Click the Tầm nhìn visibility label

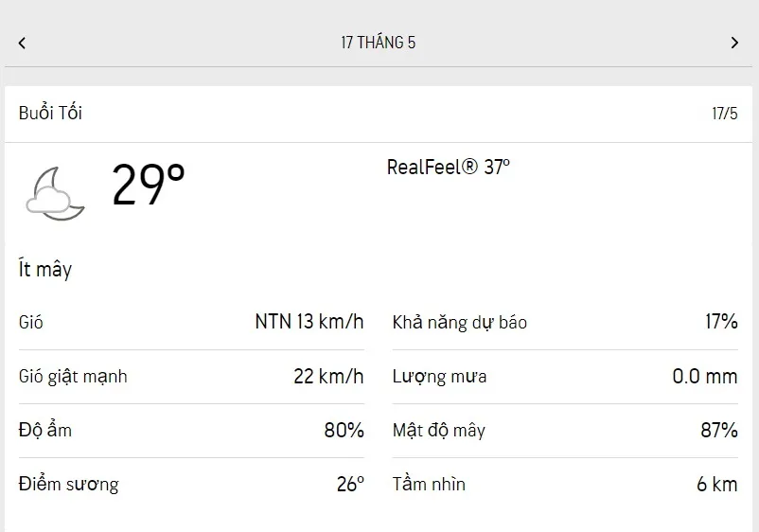pyautogui.click(x=430, y=485)
